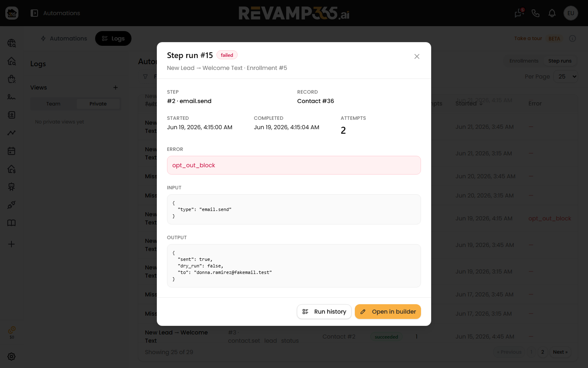This screenshot has height=368, width=588.
Task: Open the open book sidebar icon
Action: click(11, 223)
